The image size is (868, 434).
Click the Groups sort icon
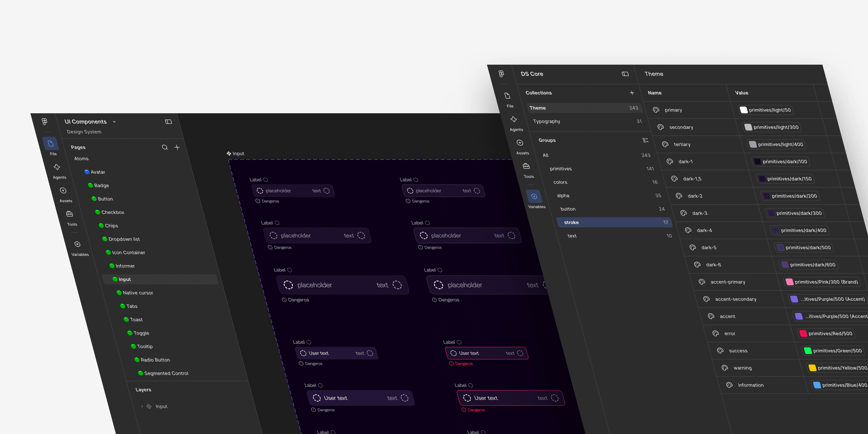pos(645,140)
